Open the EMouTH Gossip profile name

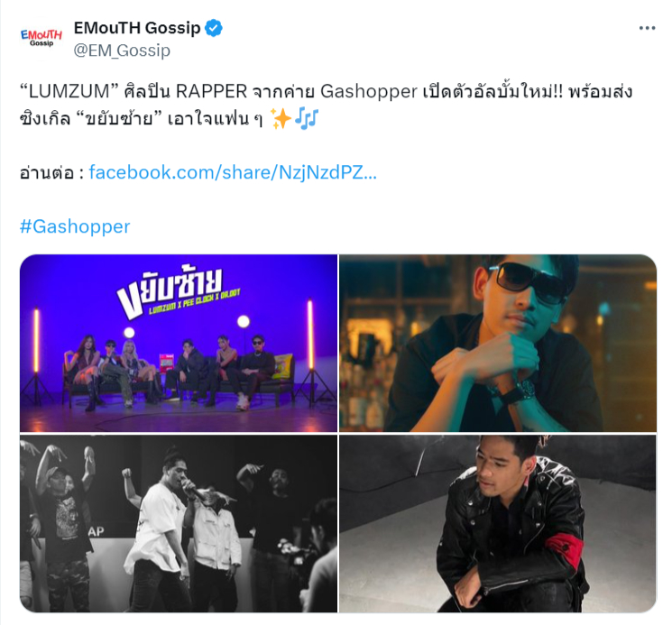[x=137, y=28]
